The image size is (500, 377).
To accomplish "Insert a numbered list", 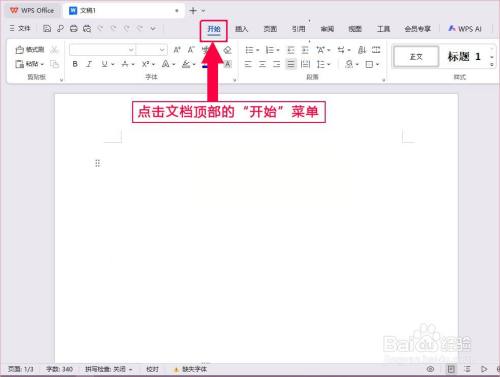I will pyautogui.click(x=269, y=50).
